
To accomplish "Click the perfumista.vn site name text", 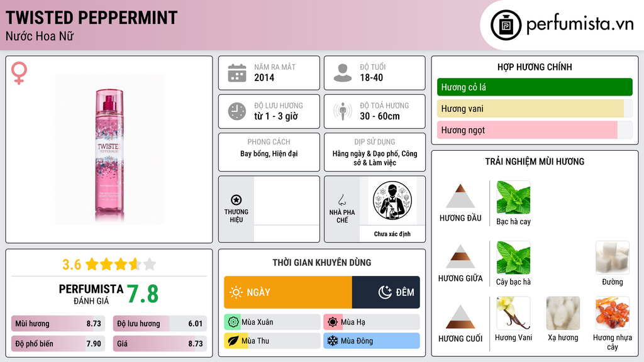I will pyautogui.click(x=580, y=25).
